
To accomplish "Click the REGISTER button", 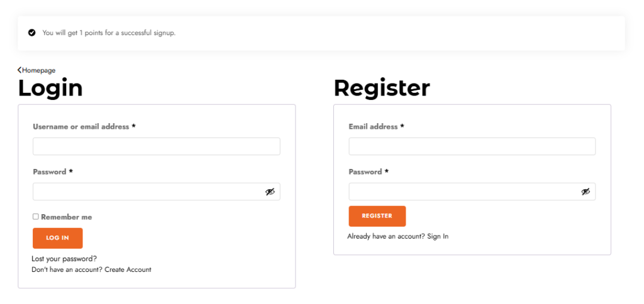I will [377, 216].
